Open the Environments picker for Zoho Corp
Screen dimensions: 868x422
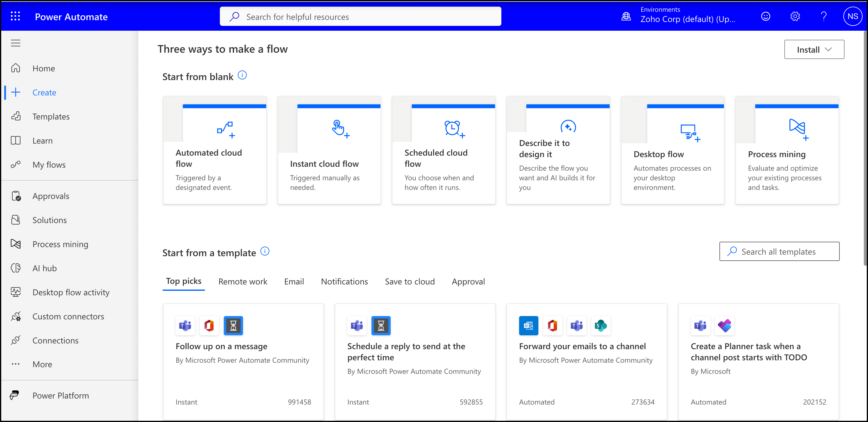(x=687, y=16)
